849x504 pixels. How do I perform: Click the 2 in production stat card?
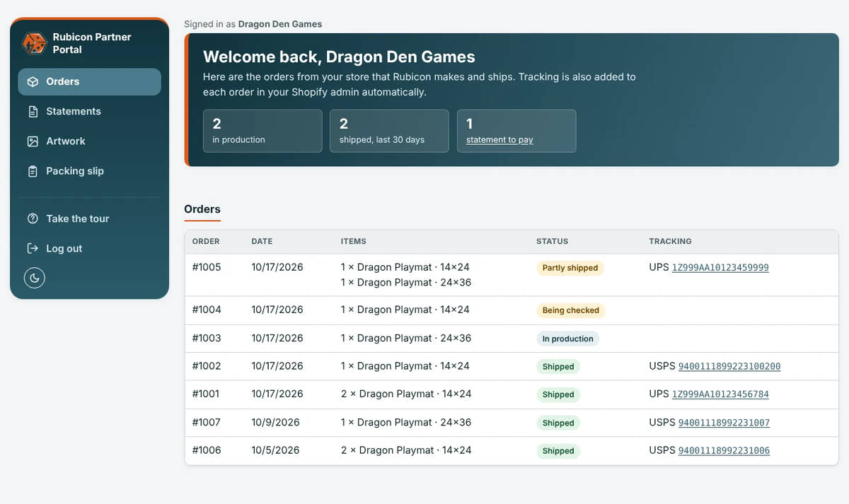point(262,131)
